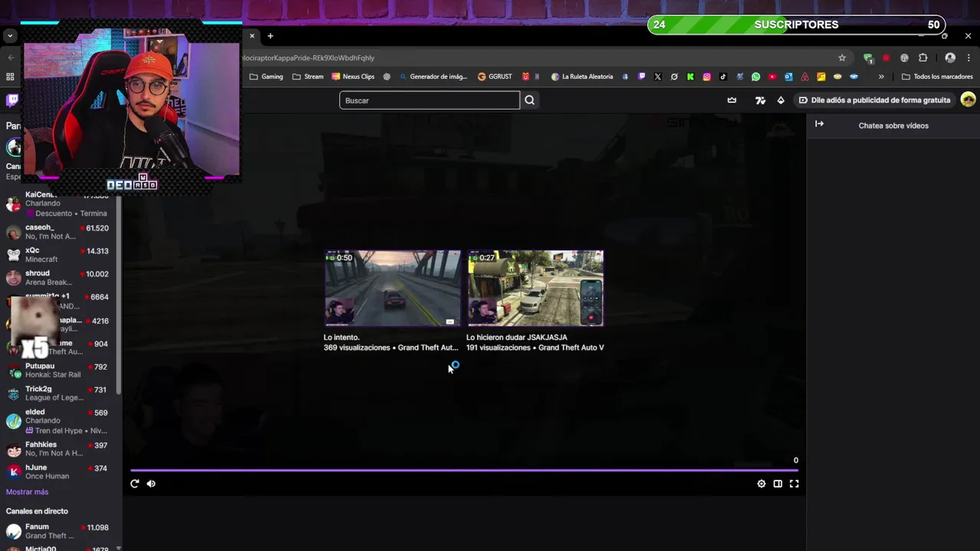980x551 pixels.
Task: Open shroud channel in sidebar
Action: (60, 278)
